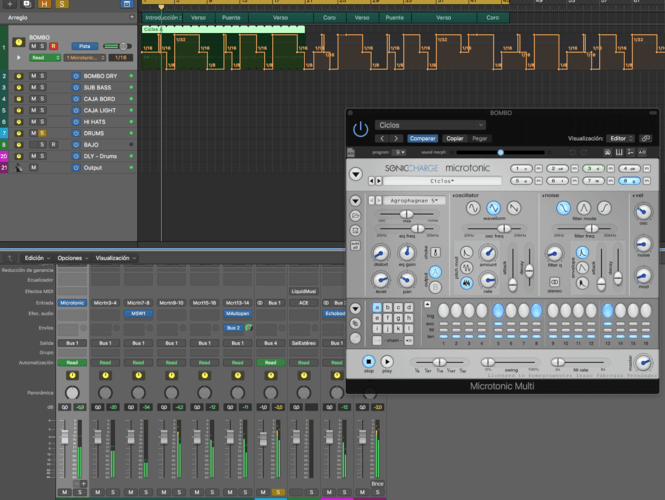Select sawtooth oscillator waveform
The image size is (665, 500).
click(x=514, y=208)
